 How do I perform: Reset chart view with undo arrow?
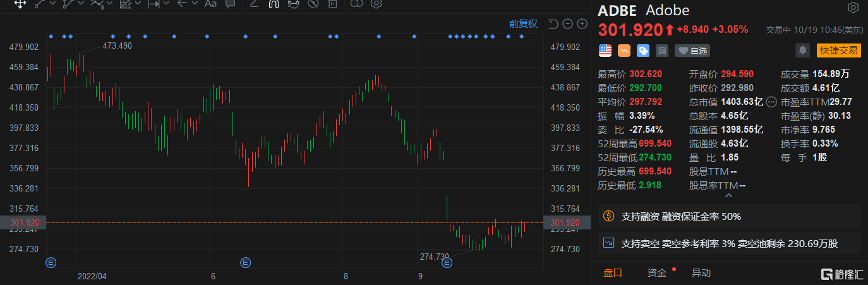tap(553, 24)
